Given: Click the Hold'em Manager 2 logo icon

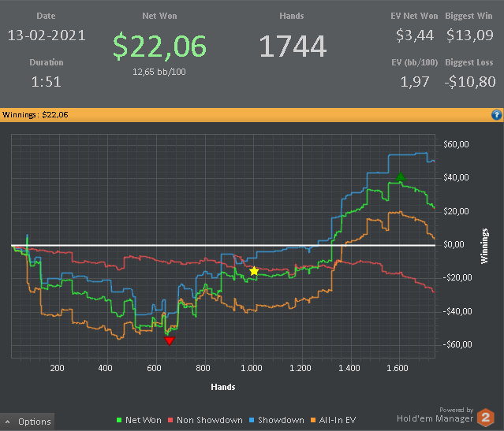Looking at the screenshot, I should (486, 418).
